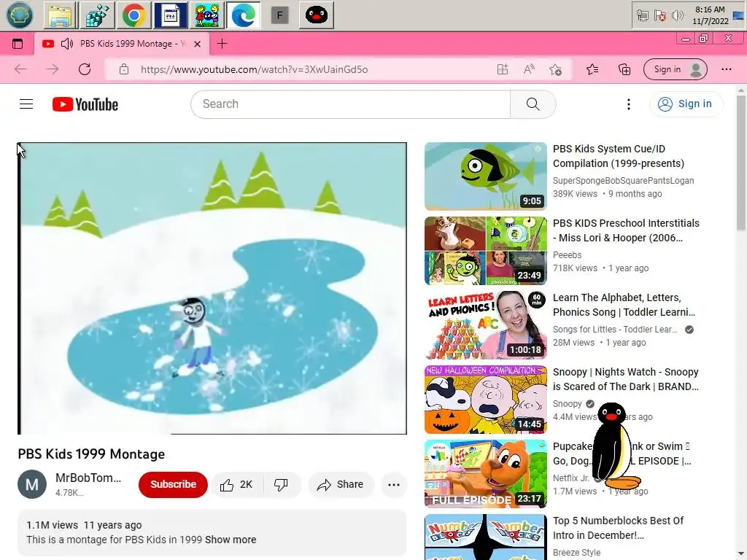Add this page to favorites
This screenshot has width=747, height=560.
coord(555,69)
